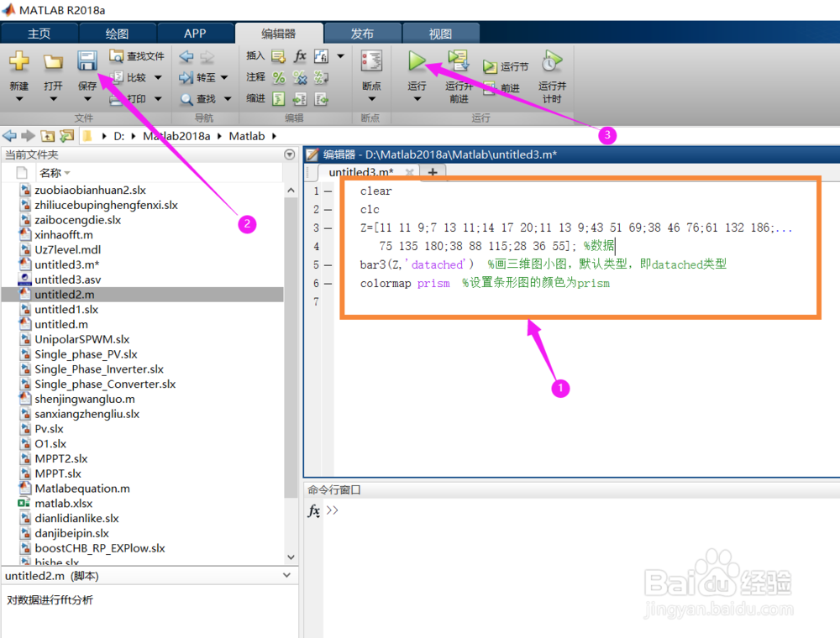
Task: Click Run Section (运行节) button
Action: tap(505, 67)
